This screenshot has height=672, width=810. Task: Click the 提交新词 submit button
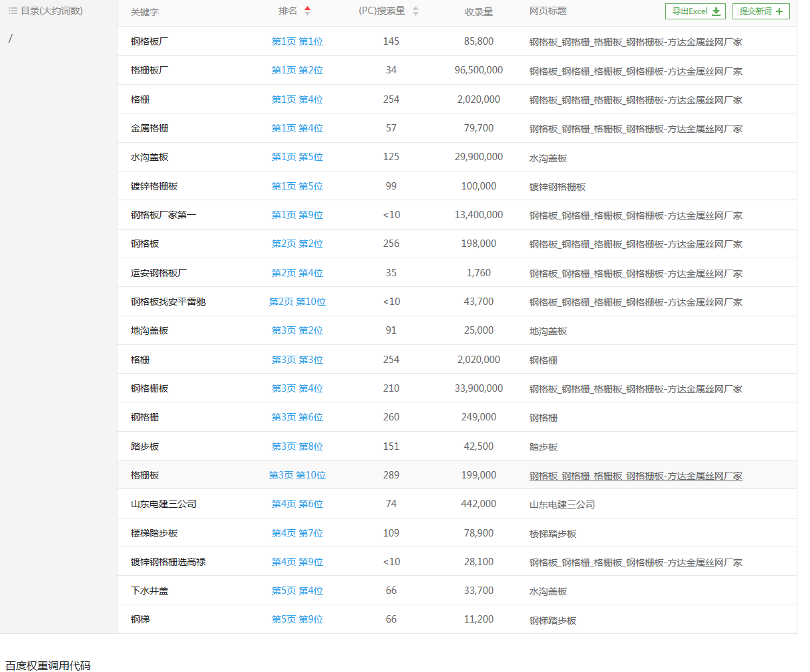(x=761, y=11)
